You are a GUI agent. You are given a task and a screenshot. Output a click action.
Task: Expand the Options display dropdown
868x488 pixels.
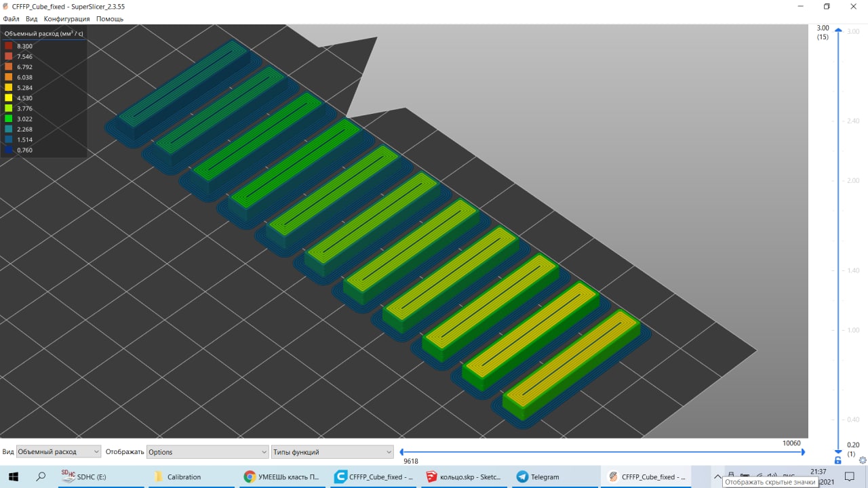point(208,451)
